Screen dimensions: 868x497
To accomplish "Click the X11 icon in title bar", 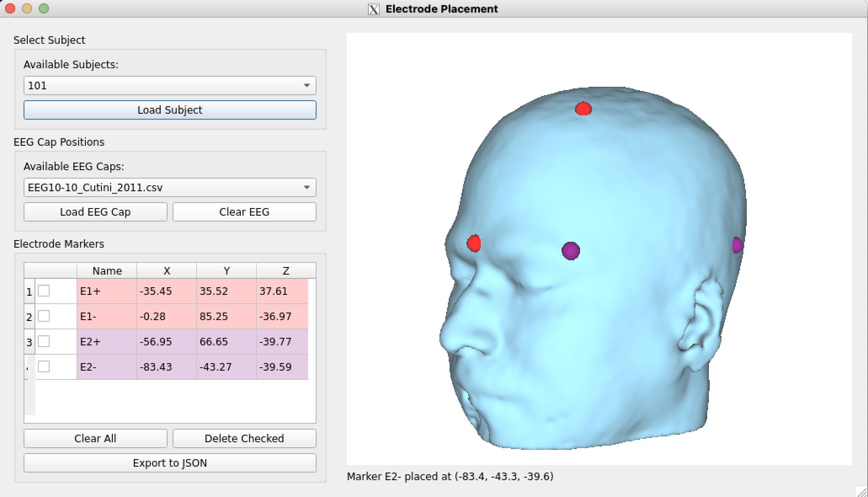I will point(373,9).
